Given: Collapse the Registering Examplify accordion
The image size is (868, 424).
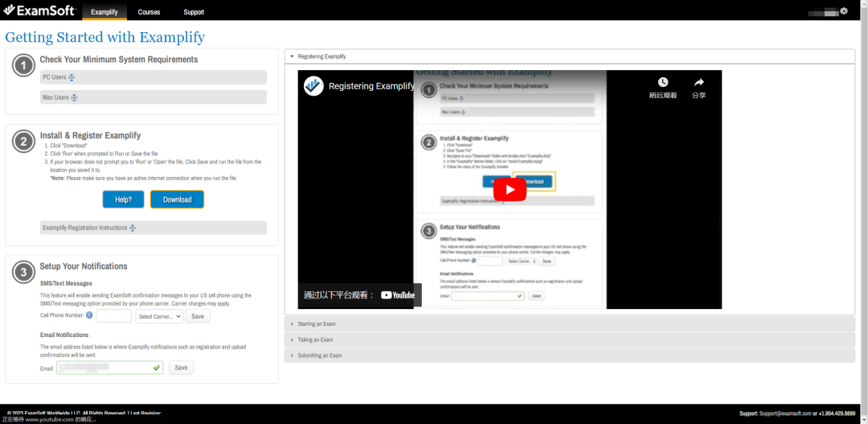Looking at the screenshot, I should point(570,56).
